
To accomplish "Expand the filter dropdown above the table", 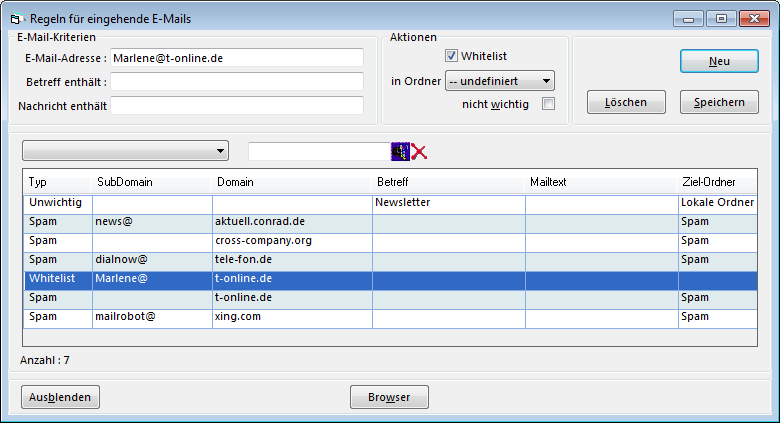I will click(126, 151).
